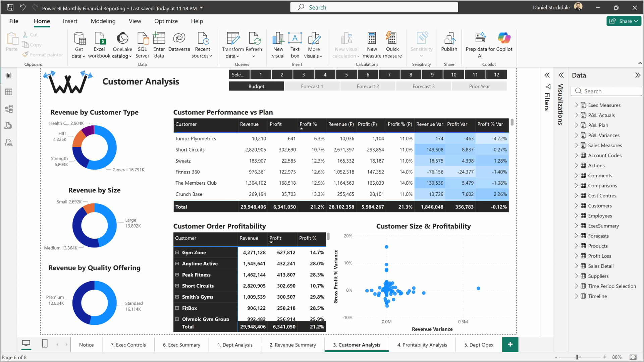Screen dimensions: 644x362
Task: Open the OneLake catalog
Action: (x=122, y=45)
